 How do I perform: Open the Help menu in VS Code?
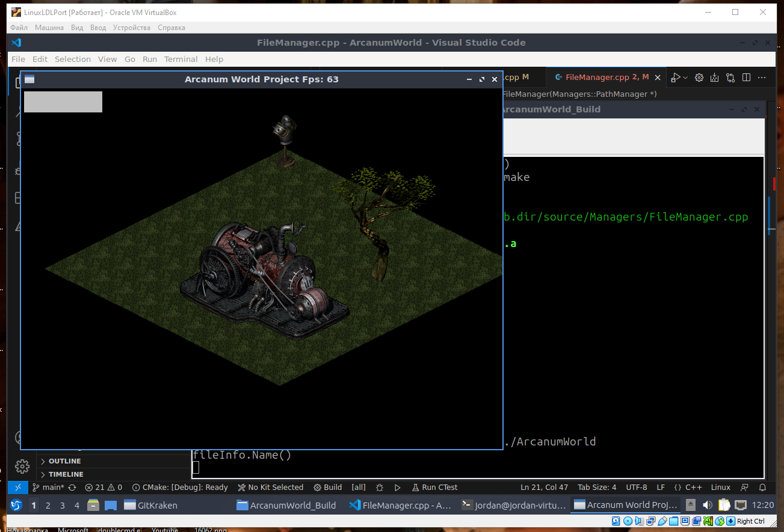pos(214,59)
